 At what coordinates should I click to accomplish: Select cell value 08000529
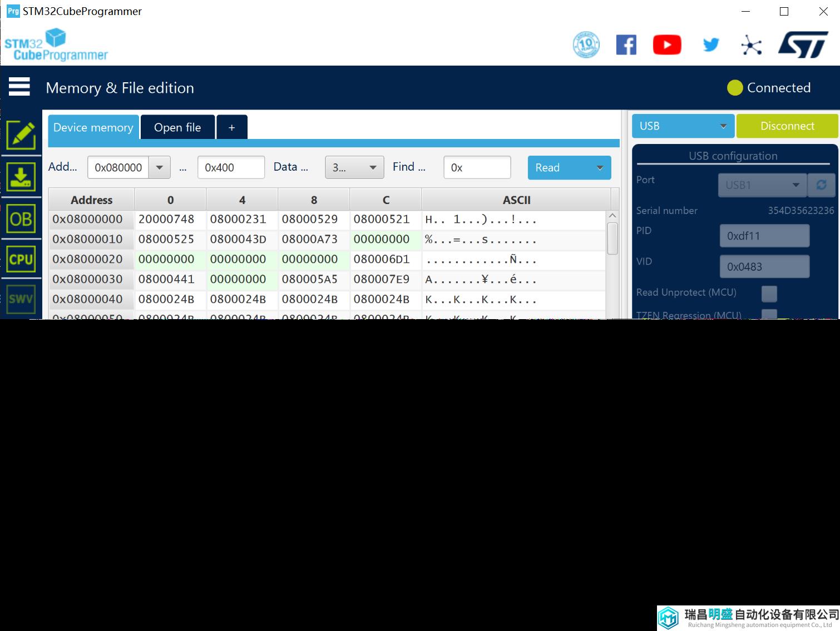coord(314,219)
